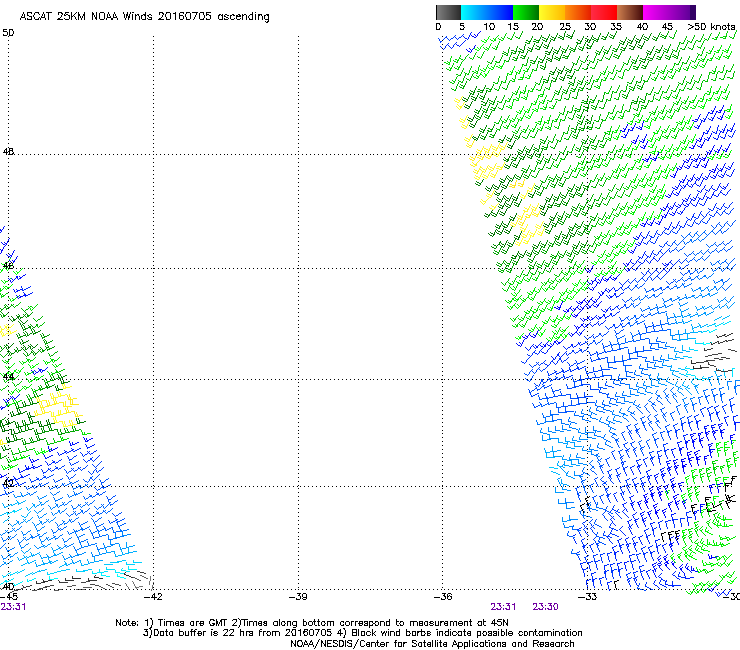Click the note '3)Data buffer is 22 hrs from 20160705'
Viewport: 740px width, 650px height.
tap(237, 633)
